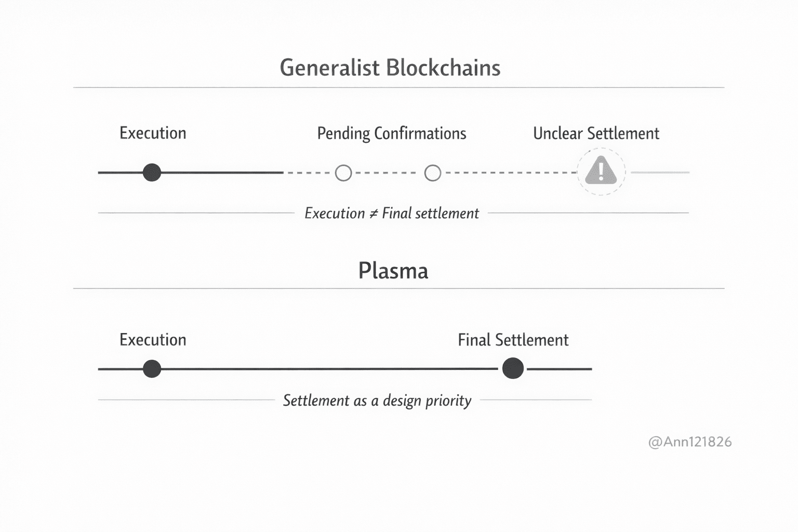Click the Generalist Blockchains Execution filled dot
The height and width of the screenshot is (532, 798).
152,172
